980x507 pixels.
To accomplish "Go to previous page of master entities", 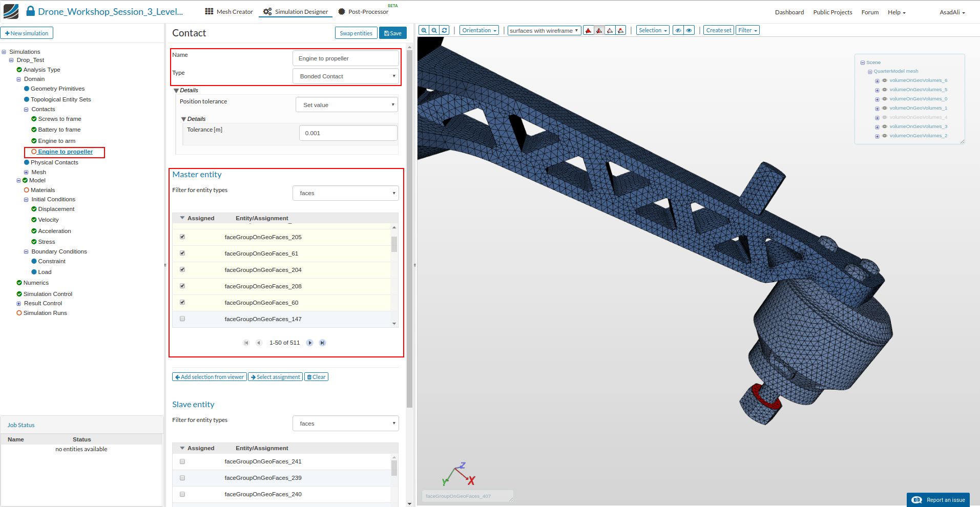I will click(259, 343).
